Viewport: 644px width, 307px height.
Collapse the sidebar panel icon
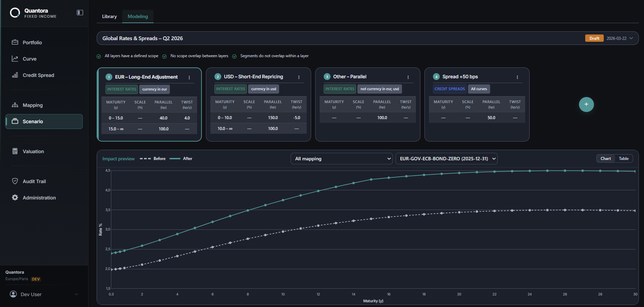pyautogui.click(x=80, y=13)
